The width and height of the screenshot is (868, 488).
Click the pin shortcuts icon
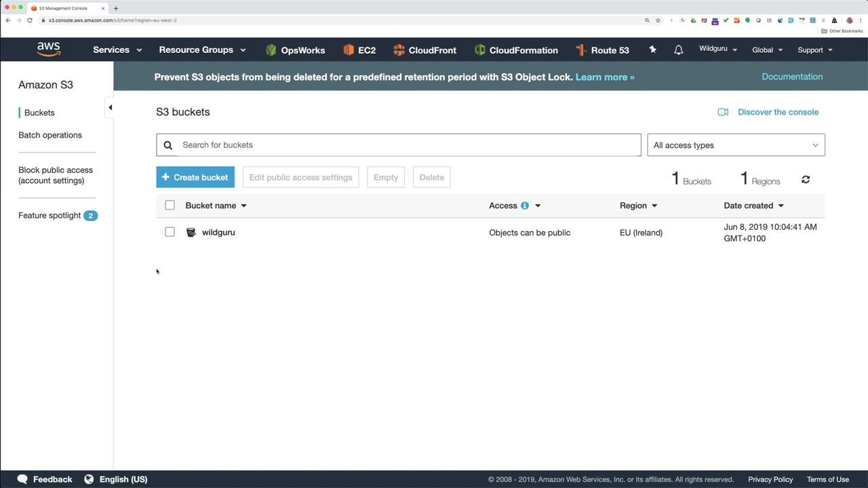pos(652,49)
